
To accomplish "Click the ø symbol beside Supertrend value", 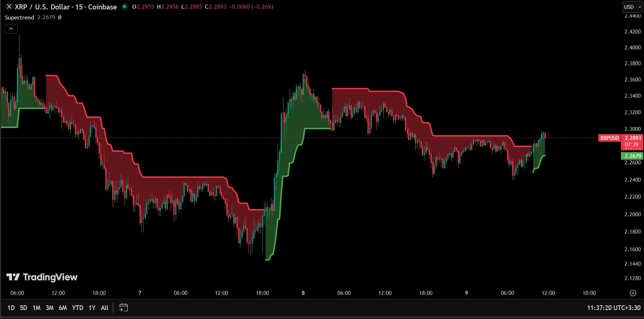I will coord(60,17).
